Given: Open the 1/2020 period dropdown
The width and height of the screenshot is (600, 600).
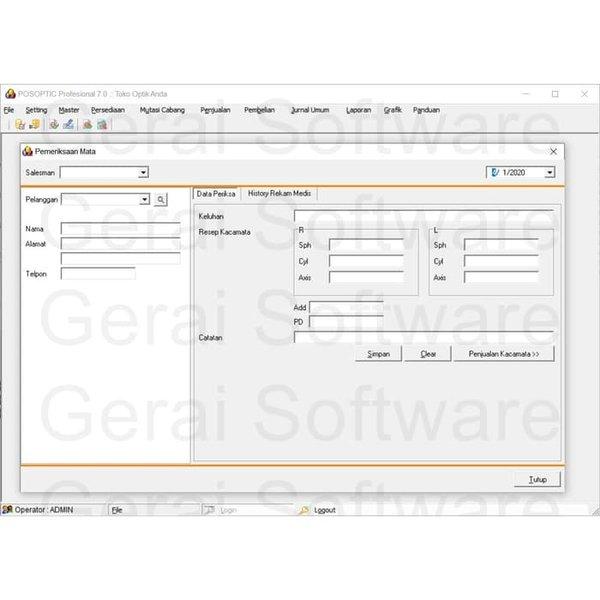Looking at the screenshot, I should tap(549, 173).
